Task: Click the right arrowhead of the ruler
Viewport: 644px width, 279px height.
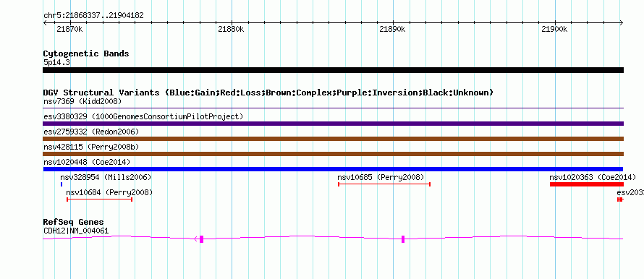Action: (x=622, y=22)
